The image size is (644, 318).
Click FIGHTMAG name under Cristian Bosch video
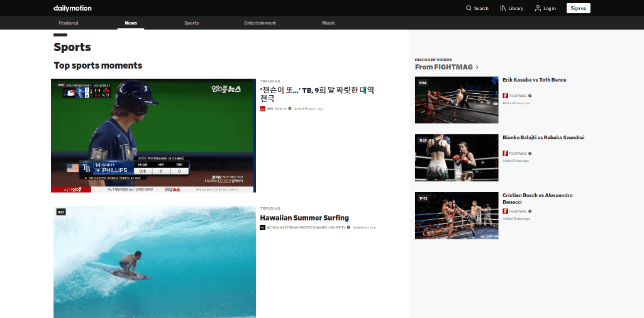coord(518,211)
